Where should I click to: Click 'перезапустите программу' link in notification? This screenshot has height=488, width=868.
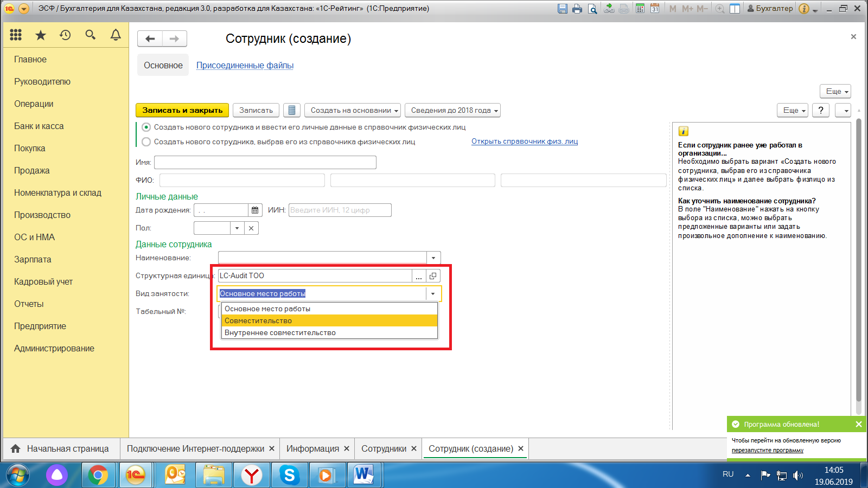coord(767,451)
